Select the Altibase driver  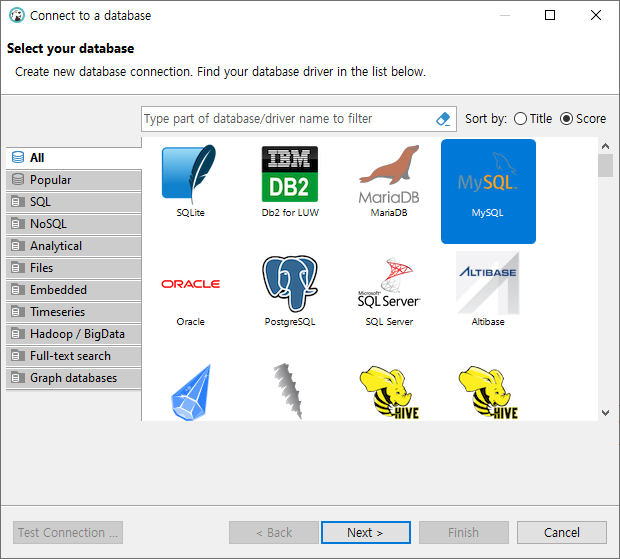(488, 289)
